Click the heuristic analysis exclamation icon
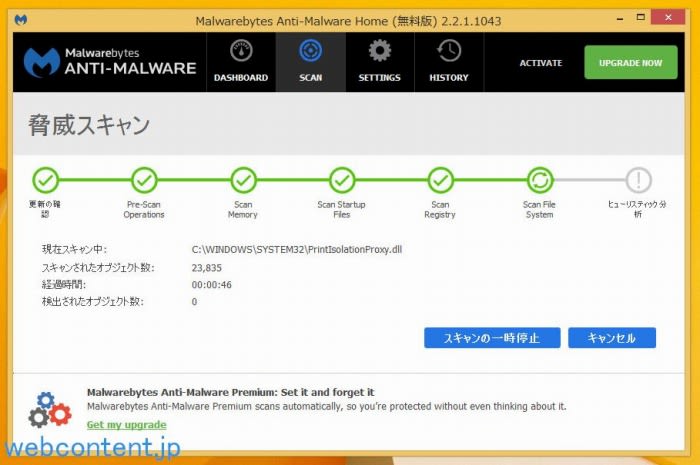Screen dimensions: 700x465 click(638, 180)
